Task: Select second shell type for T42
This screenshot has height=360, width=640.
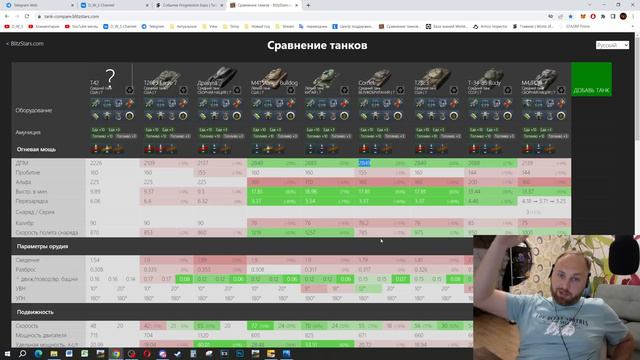Action: (107, 149)
